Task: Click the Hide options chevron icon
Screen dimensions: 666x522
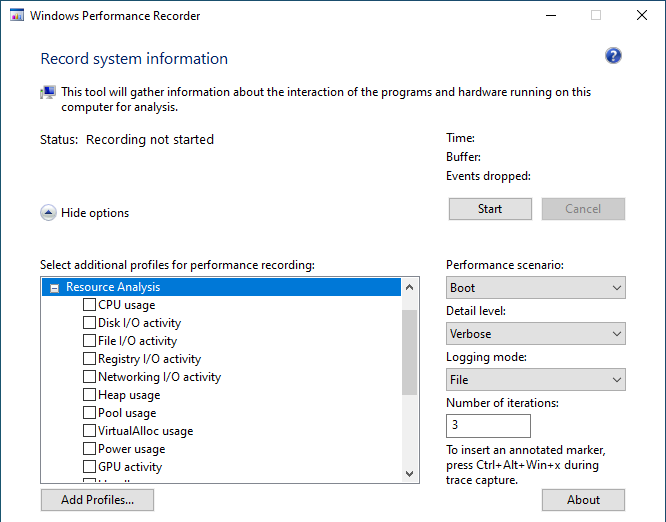Action: [48, 212]
